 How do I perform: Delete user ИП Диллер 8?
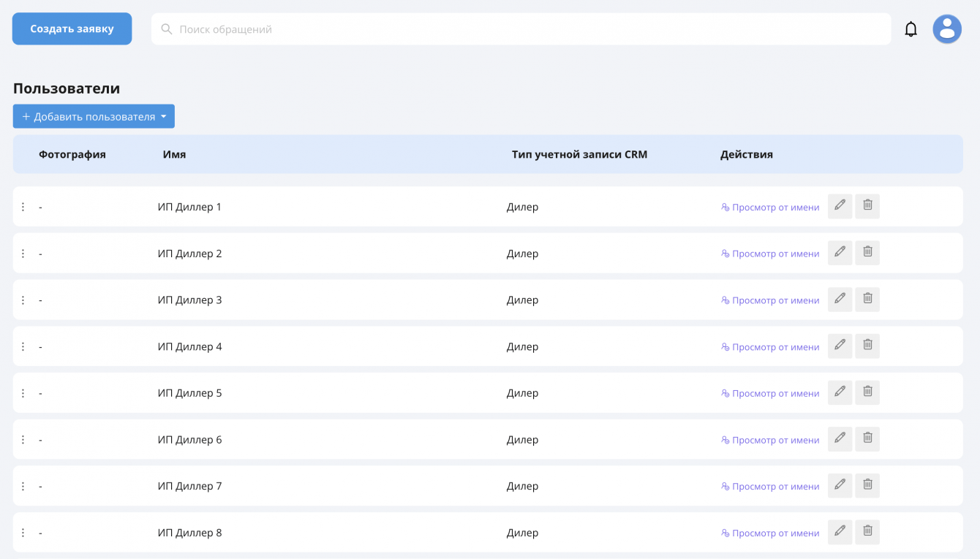[x=867, y=532]
